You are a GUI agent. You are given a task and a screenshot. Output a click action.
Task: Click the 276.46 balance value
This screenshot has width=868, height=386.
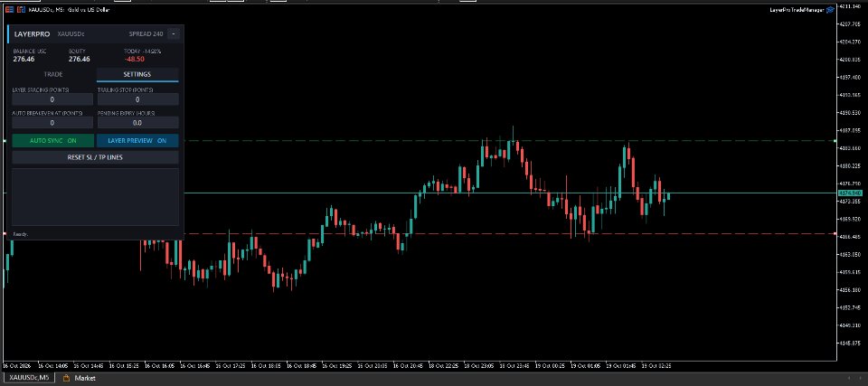(24, 59)
